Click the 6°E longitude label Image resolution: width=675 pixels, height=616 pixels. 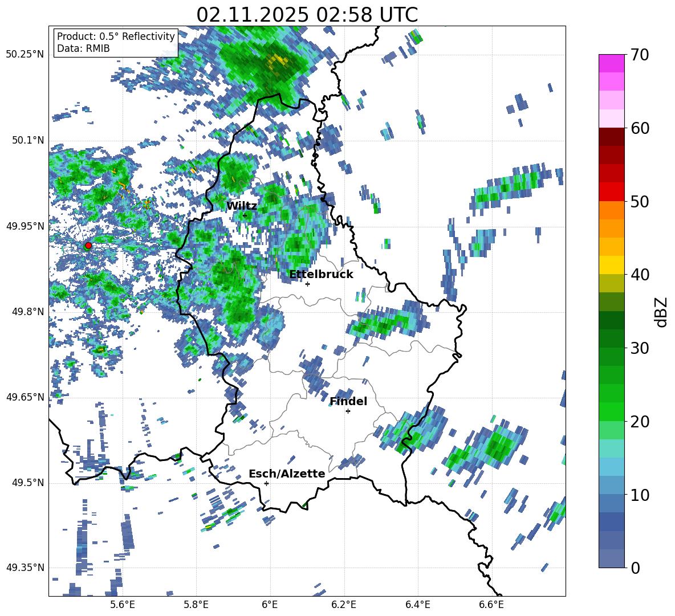[270, 605]
